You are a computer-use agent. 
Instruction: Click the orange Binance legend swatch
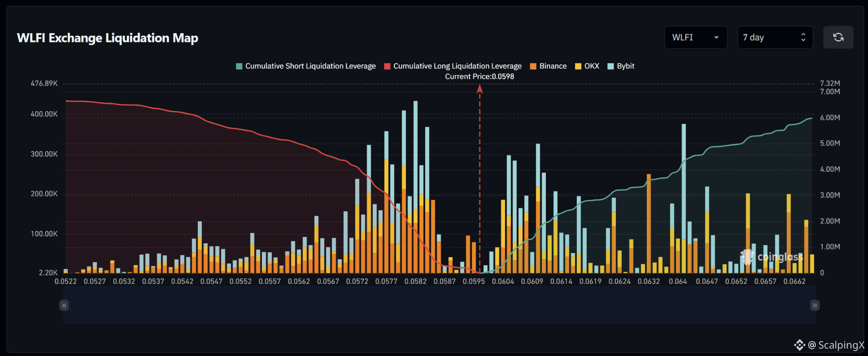tap(533, 66)
